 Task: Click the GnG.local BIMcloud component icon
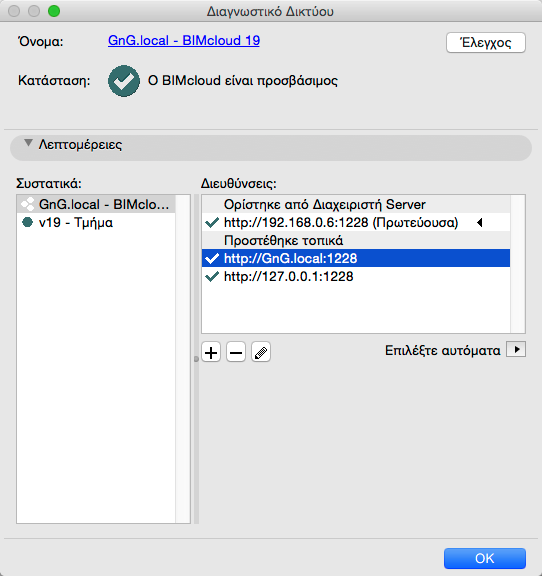point(28,204)
